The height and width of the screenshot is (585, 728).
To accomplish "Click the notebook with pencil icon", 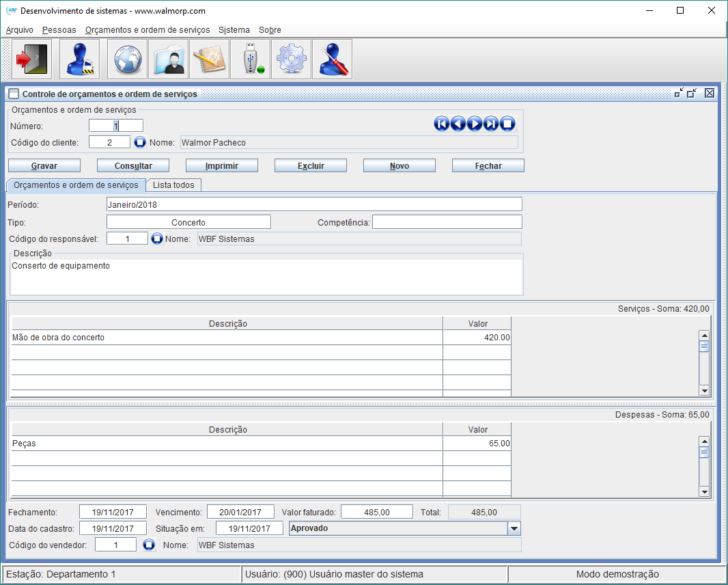I will [209, 59].
